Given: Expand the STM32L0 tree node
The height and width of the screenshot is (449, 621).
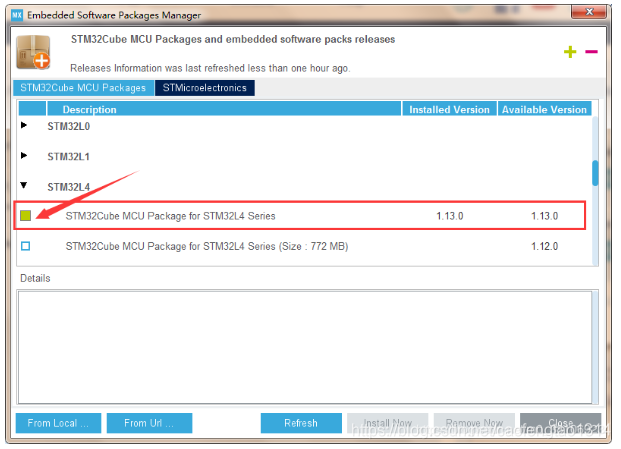Looking at the screenshot, I should click(24, 125).
